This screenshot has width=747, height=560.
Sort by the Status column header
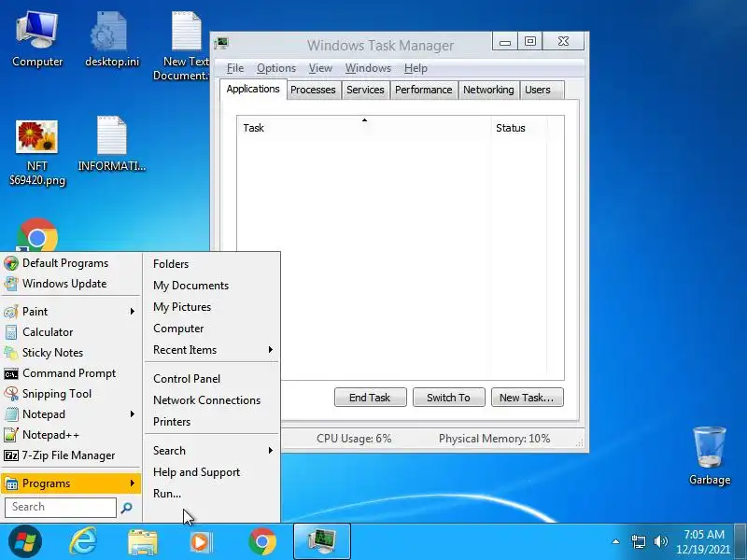[519, 128]
